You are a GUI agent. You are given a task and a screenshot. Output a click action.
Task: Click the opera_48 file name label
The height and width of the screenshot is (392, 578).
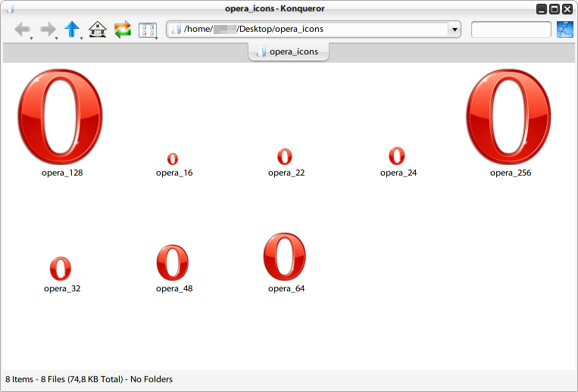tap(174, 288)
